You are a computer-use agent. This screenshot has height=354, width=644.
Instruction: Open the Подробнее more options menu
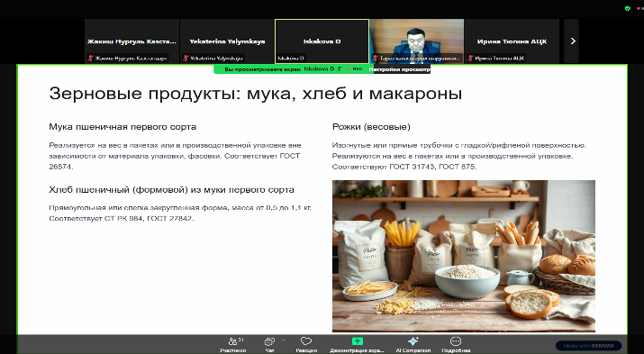point(456,345)
